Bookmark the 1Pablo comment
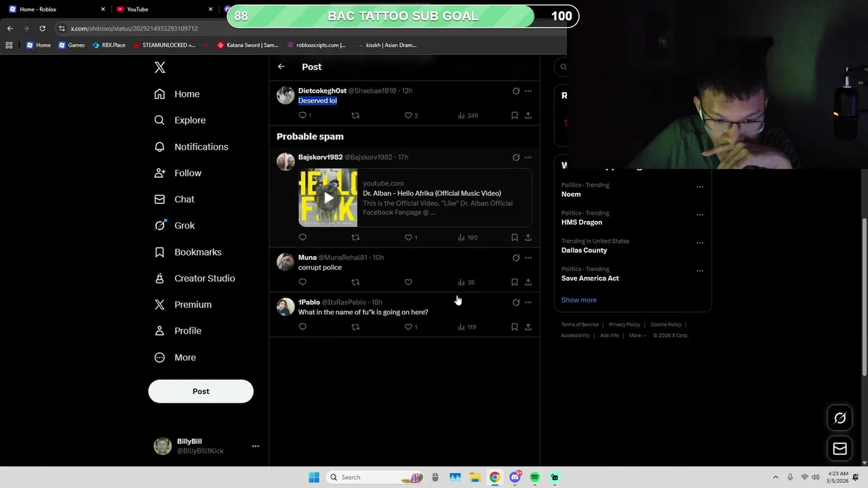The height and width of the screenshot is (488, 868). (x=515, y=327)
